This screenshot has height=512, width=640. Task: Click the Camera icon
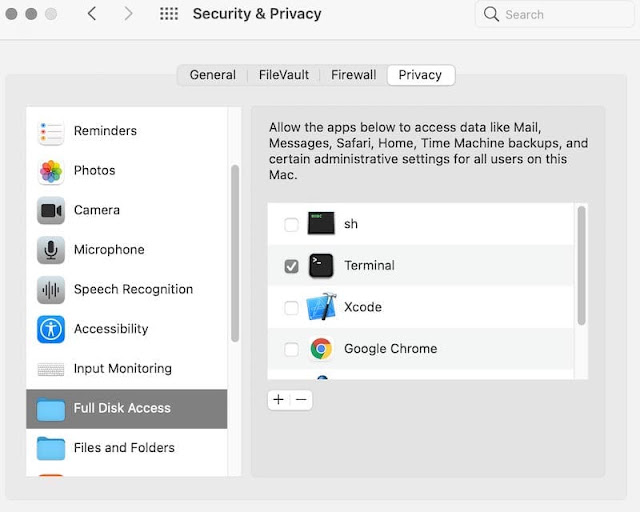51,211
